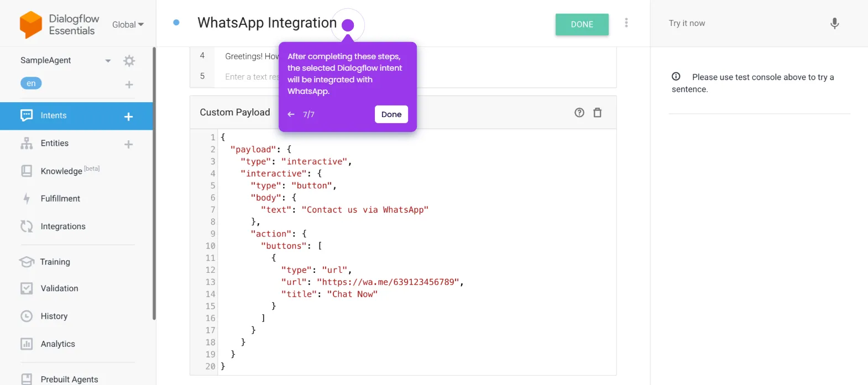Click the Custom Payload heading

point(235,112)
